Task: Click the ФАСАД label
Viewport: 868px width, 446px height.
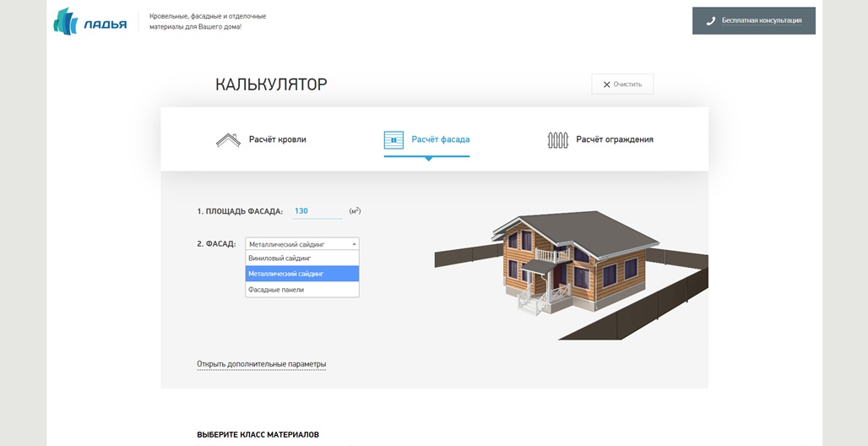Action: coord(216,244)
